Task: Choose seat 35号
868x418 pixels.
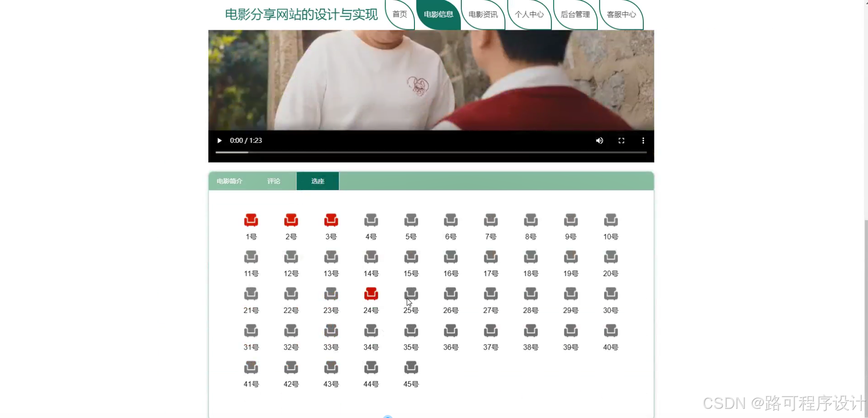Action: point(411,330)
